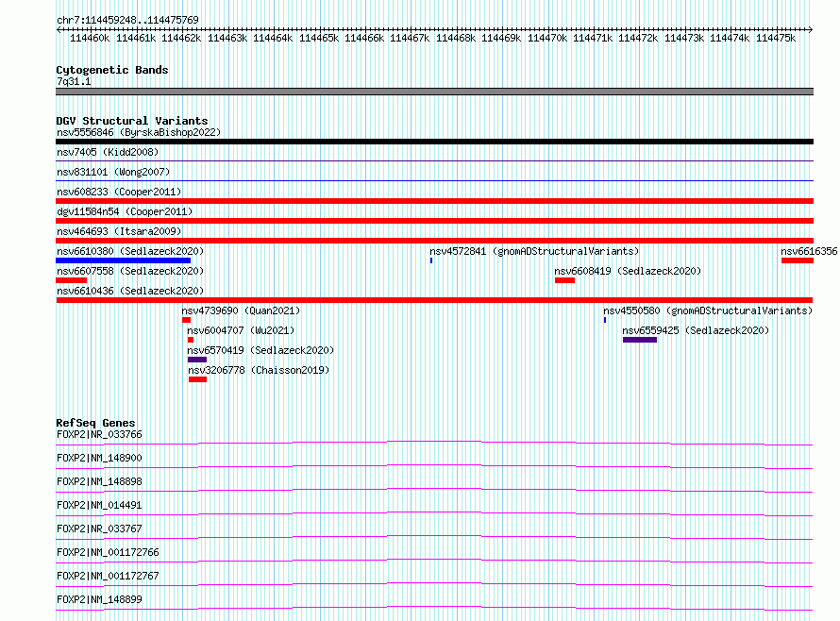Select the red nsv608233 variant bar
This screenshot has width=840, height=621.
[x=434, y=201]
